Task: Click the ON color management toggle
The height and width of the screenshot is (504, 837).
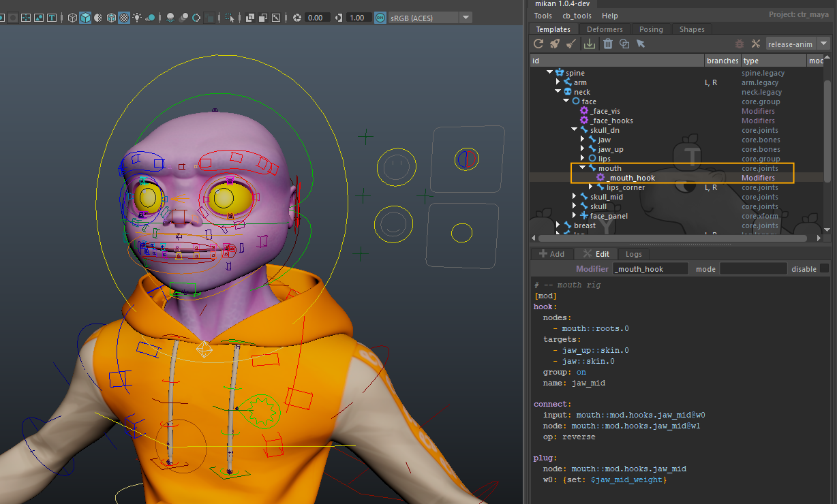Action: [x=381, y=17]
